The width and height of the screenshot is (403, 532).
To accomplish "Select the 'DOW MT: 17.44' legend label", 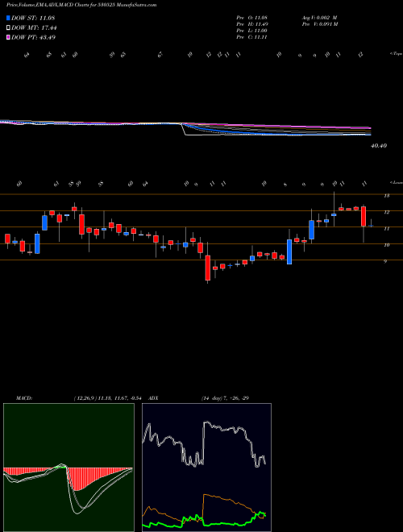I will pyautogui.click(x=35, y=28).
